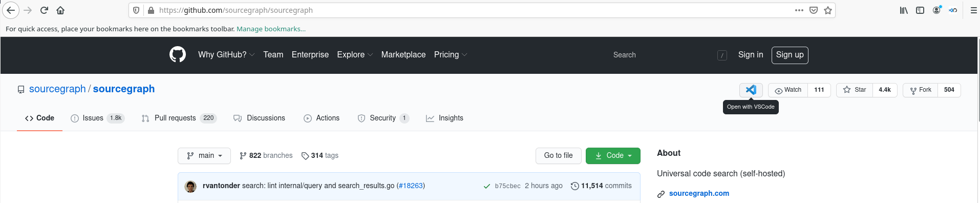Viewport: 980px width, 203px height.
Task: Open the Firefox account icon
Action: (x=936, y=10)
